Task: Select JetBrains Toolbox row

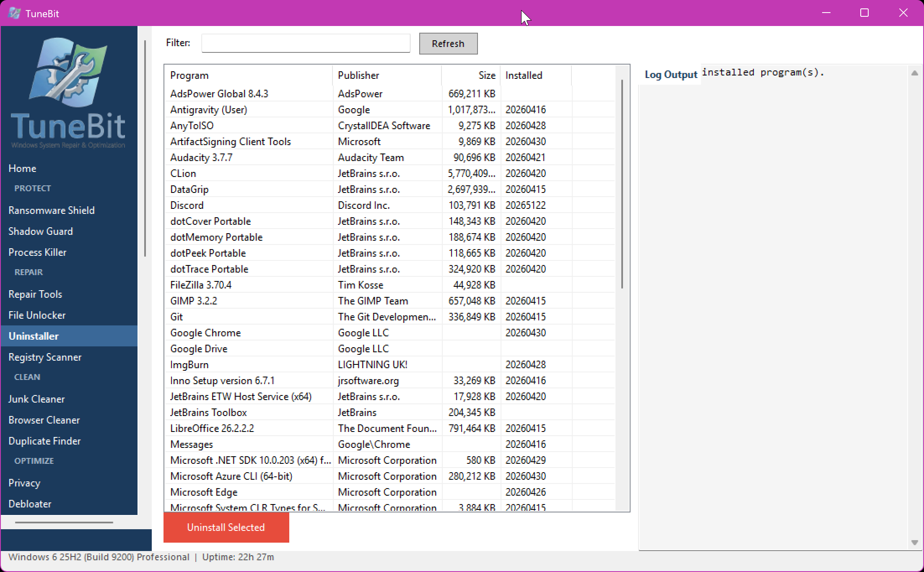Action: 390,412
